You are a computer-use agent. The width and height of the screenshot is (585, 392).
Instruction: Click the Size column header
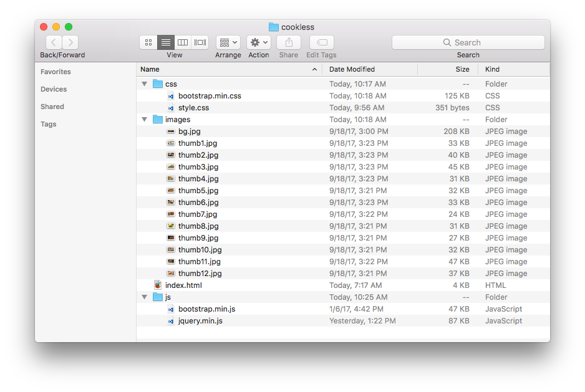coord(462,69)
